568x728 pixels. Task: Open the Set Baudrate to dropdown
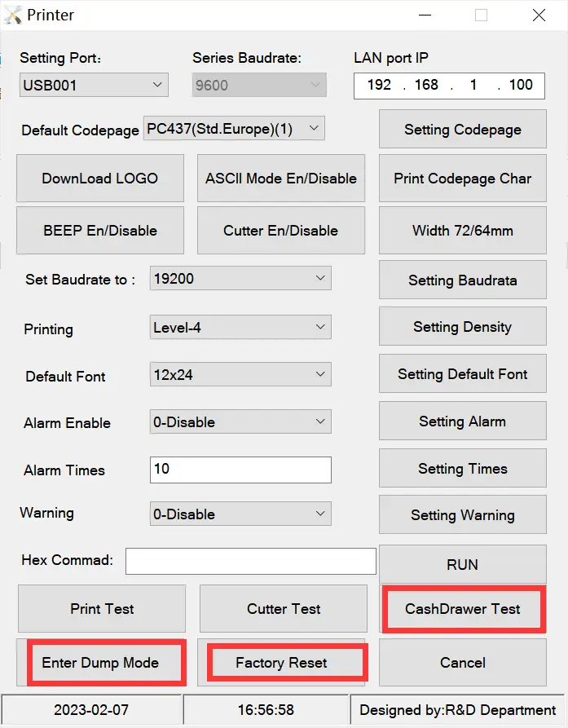tap(240, 279)
